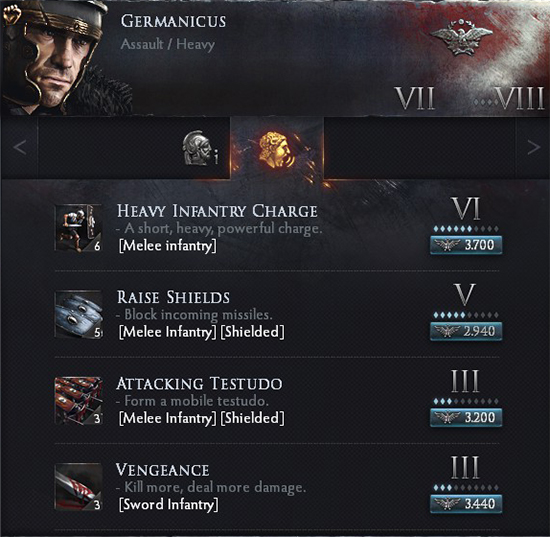Select the Vengeance sword icon
Image resolution: width=550 pixels, height=537 pixels.
79,487
